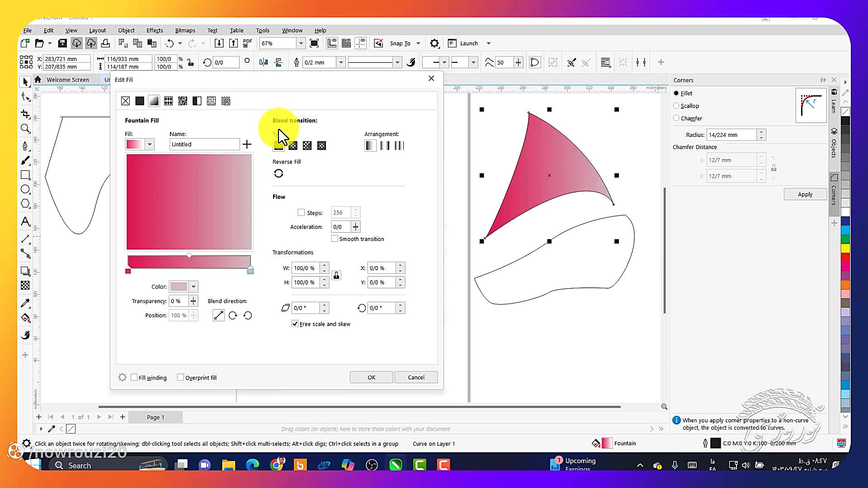Image resolution: width=868 pixels, height=488 pixels.
Task: Click the gradient midpoint slider marker
Action: pos(189,256)
